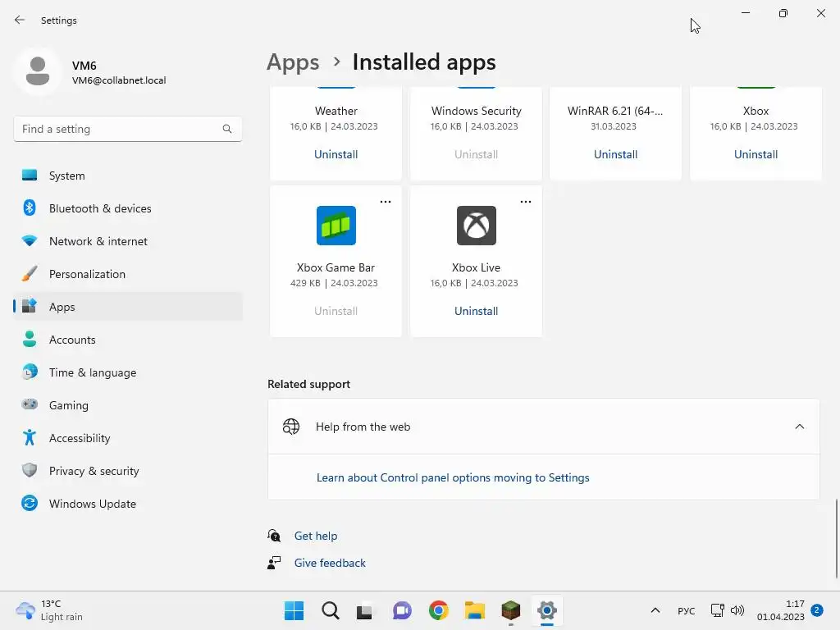
Task: Click the Get help link
Action: 316,536
